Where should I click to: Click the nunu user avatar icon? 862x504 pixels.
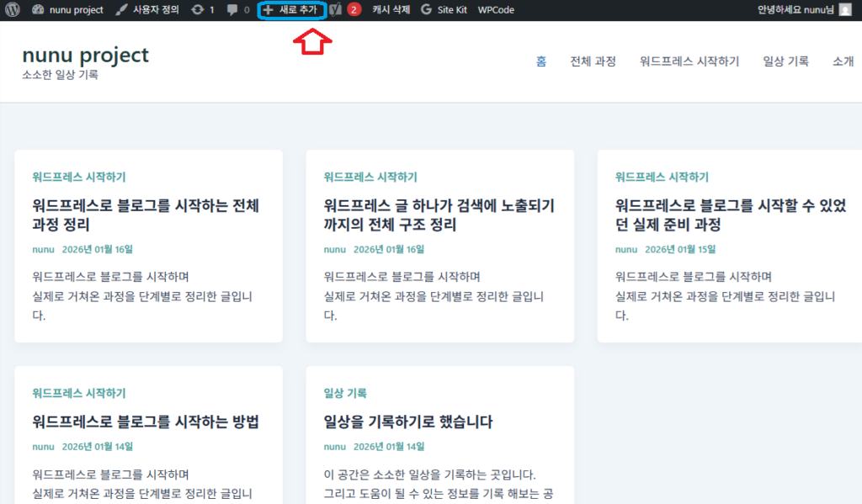click(x=844, y=10)
